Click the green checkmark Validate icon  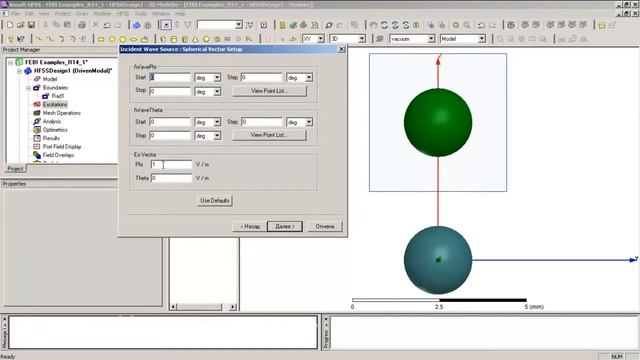point(293,25)
